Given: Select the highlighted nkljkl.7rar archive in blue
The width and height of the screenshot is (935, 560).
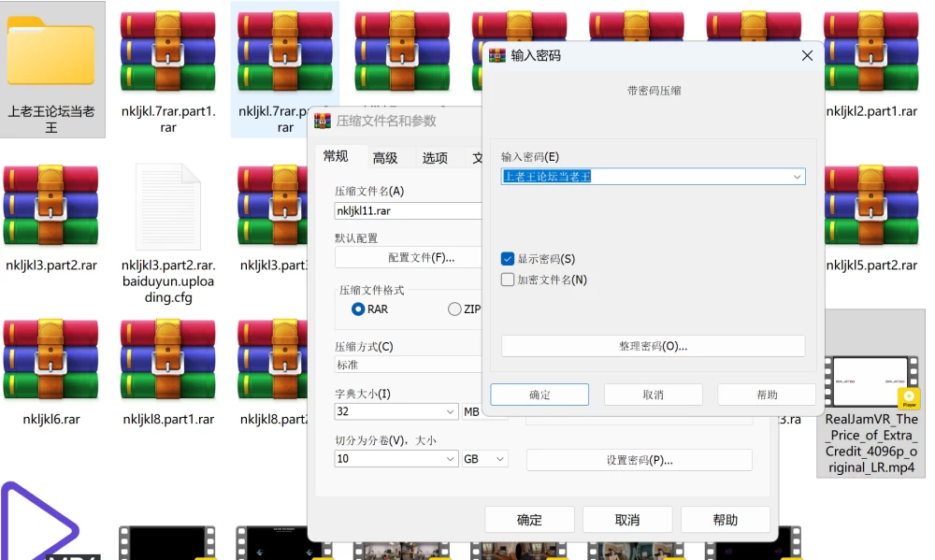Looking at the screenshot, I should tap(285, 69).
